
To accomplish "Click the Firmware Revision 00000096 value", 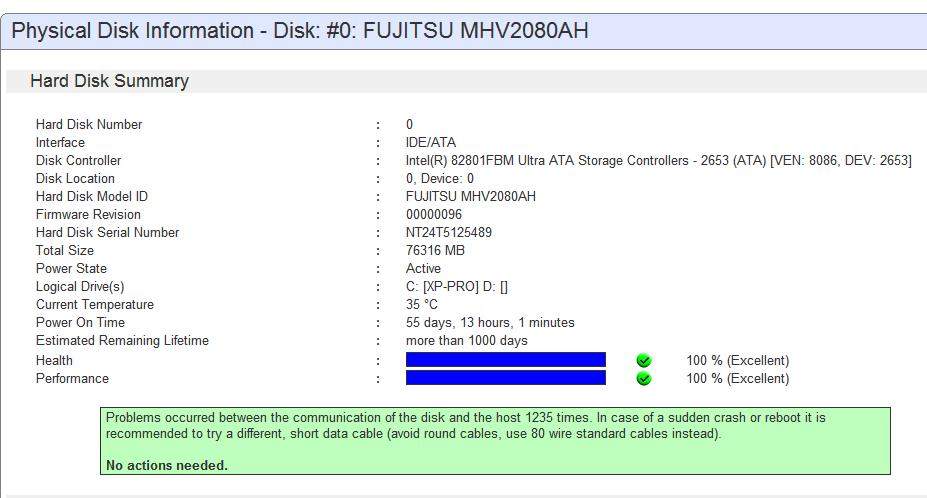I will tap(434, 214).
